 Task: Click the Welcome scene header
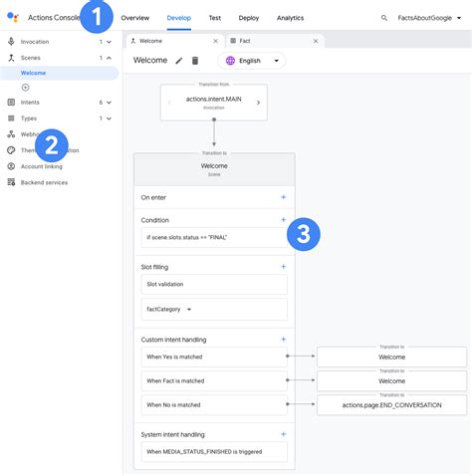coord(214,169)
